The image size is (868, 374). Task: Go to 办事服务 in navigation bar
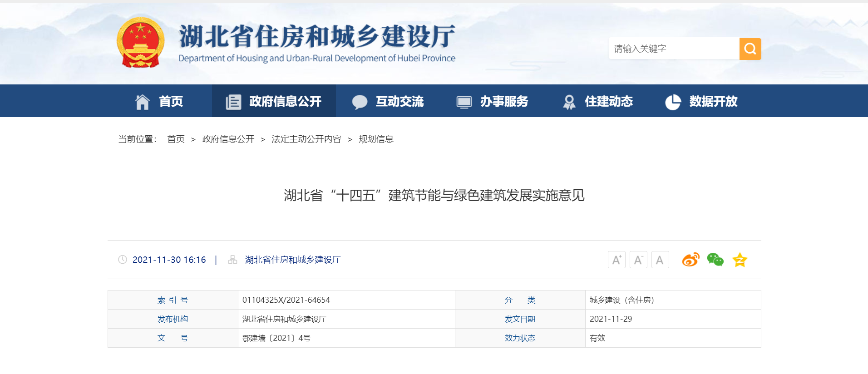[x=493, y=101]
